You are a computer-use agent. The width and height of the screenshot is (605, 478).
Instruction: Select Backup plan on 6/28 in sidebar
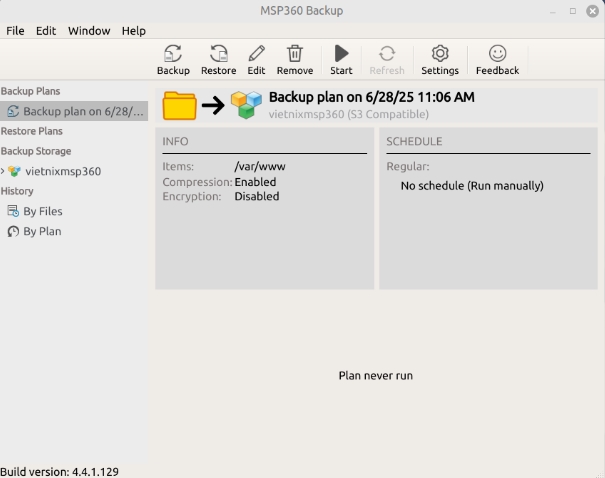[74, 111]
